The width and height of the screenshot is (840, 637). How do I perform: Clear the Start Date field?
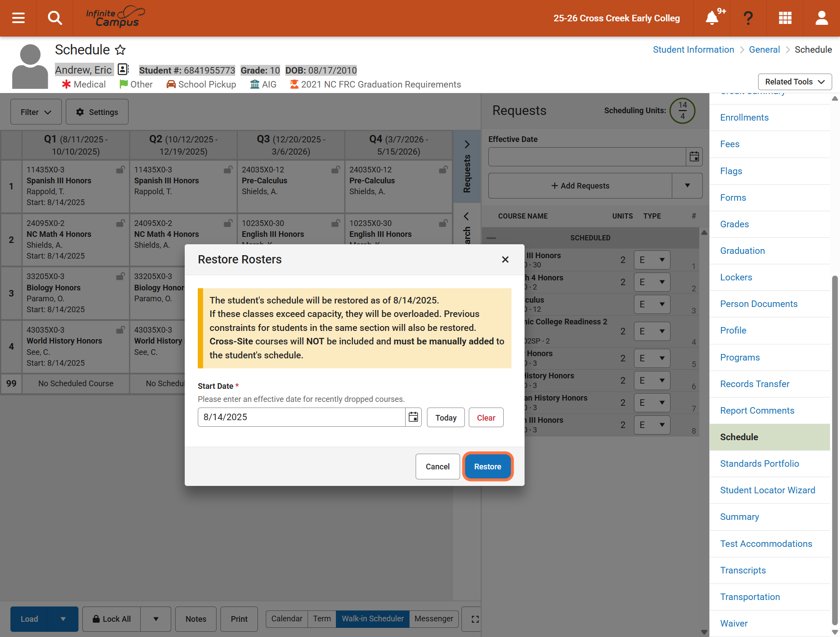click(486, 418)
